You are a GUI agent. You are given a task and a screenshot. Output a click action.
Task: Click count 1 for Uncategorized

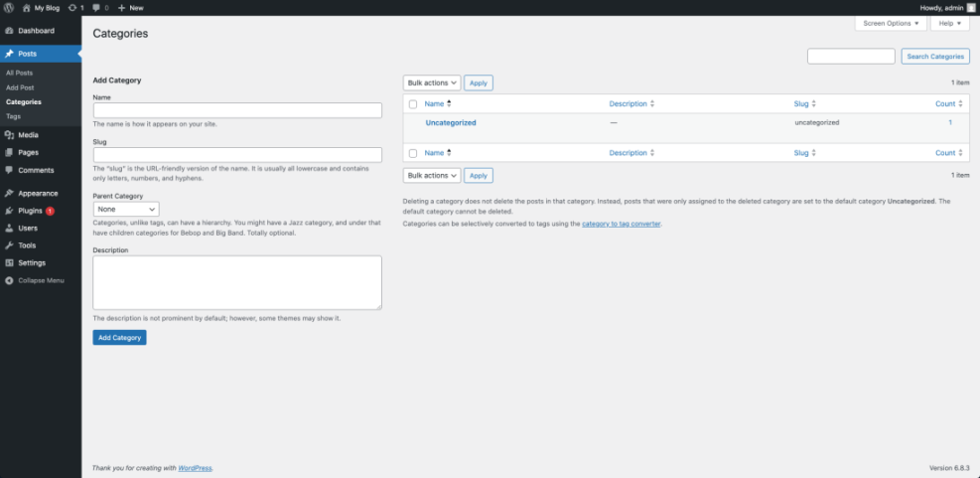(x=950, y=122)
